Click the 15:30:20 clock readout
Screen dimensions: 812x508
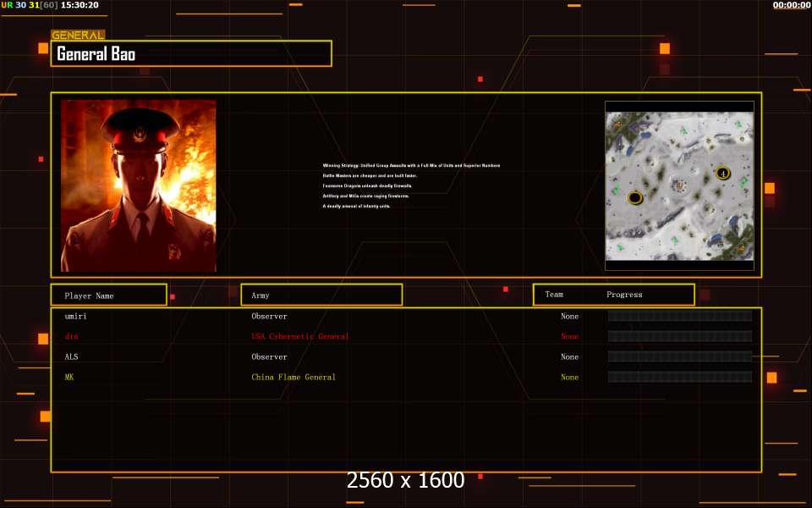coord(80,5)
